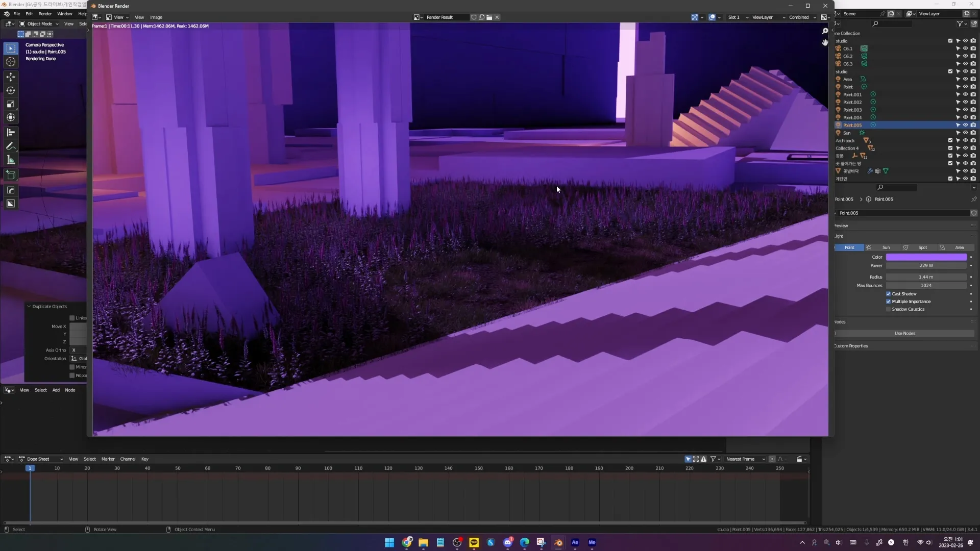The image size is (980, 551).
Task: Open the Image menu in render window
Action: pos(156,17)
